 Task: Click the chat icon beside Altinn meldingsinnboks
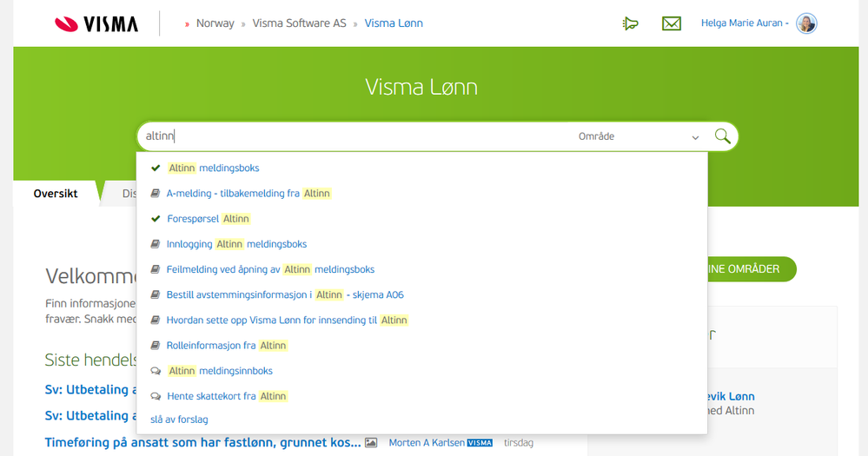coord(156,371)
